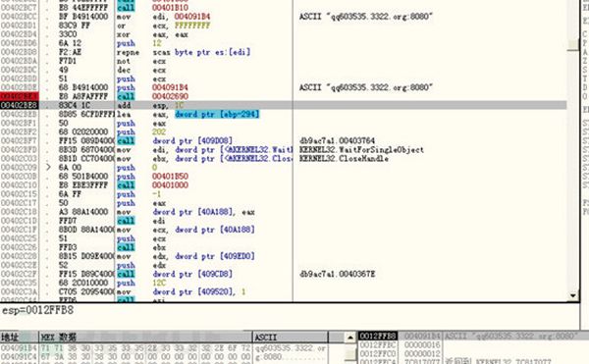Select the KERNEL32.CloseHandle comment
The width and height of the screenshot is (589, 364).
point(344,159)
